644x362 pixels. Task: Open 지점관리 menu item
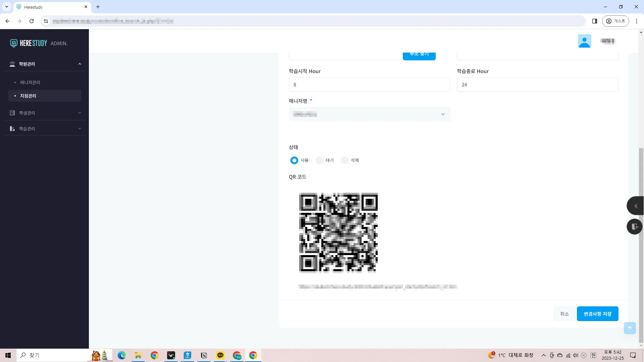[x=28, y=96]
